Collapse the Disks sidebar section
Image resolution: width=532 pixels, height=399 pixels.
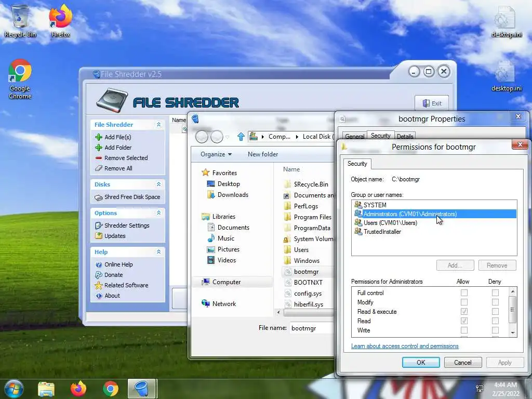click(158, 184)
